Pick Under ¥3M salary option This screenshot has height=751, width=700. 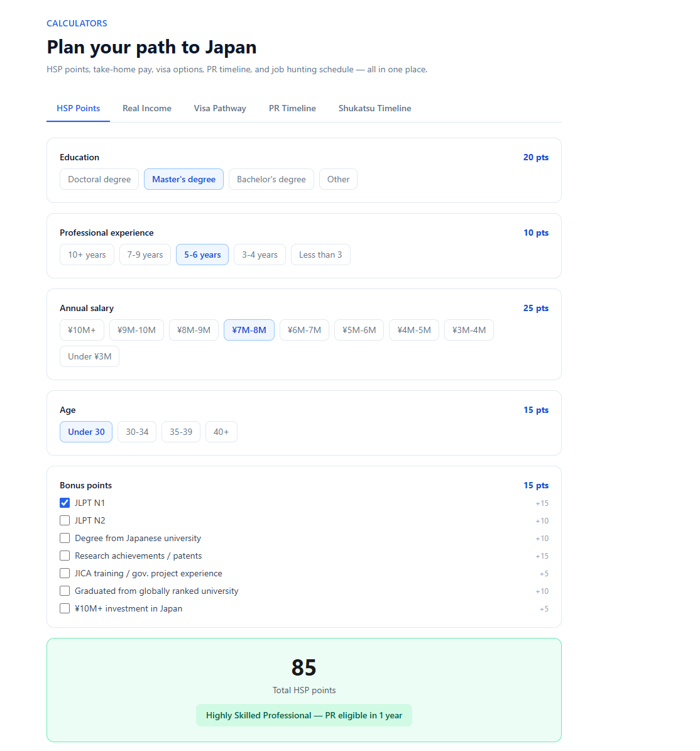89,356
